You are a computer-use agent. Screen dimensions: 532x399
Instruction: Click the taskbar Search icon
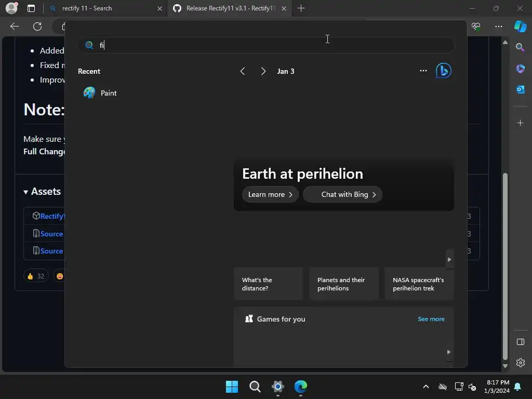coord(255,387)
